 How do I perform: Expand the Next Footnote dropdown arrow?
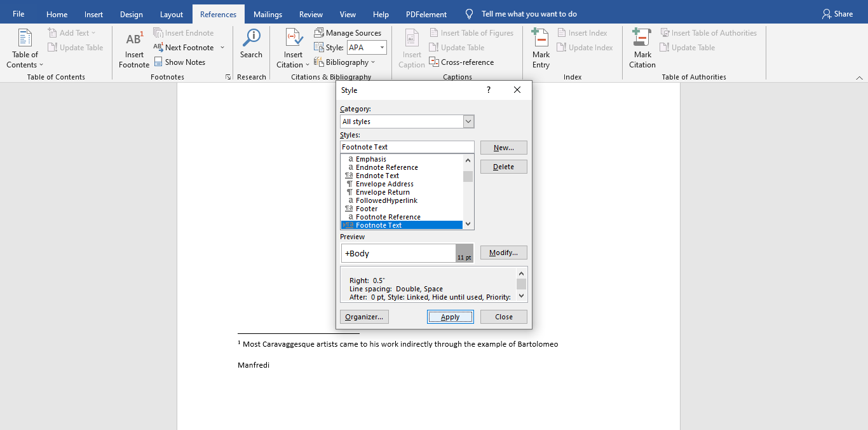tap(222, 47)
